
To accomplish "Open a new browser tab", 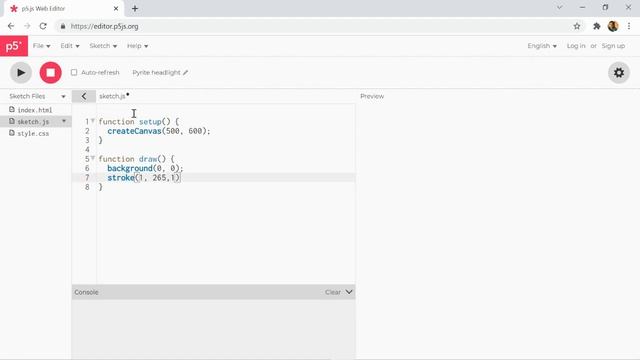I will click(135, 8).
